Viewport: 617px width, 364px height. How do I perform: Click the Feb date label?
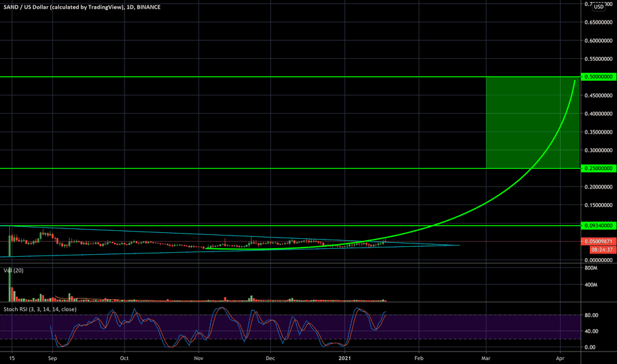(x=419, y=358)
